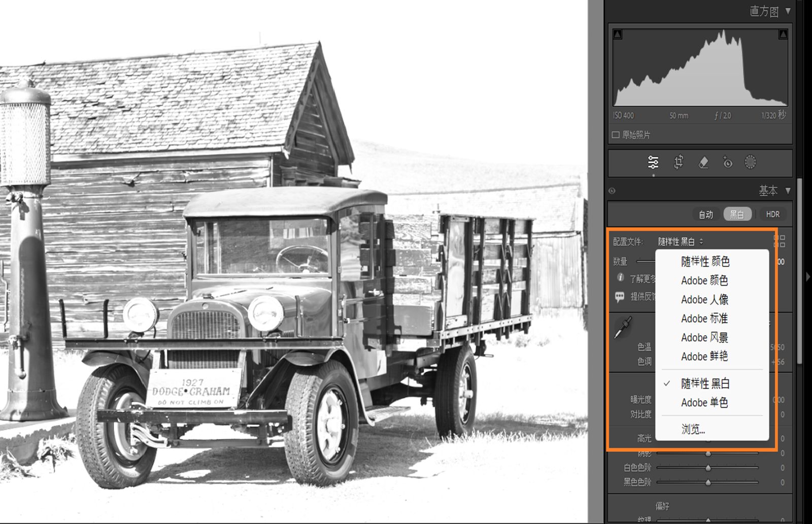Screen dimensions: 812x524
Task: Click inside the histogram graph
Action: (x=700, y=67)
